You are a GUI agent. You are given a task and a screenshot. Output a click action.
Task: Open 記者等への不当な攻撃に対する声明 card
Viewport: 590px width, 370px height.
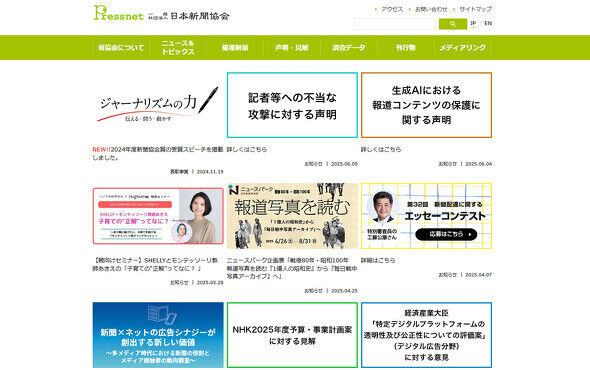pyautogui.click(x=292, y=105)
